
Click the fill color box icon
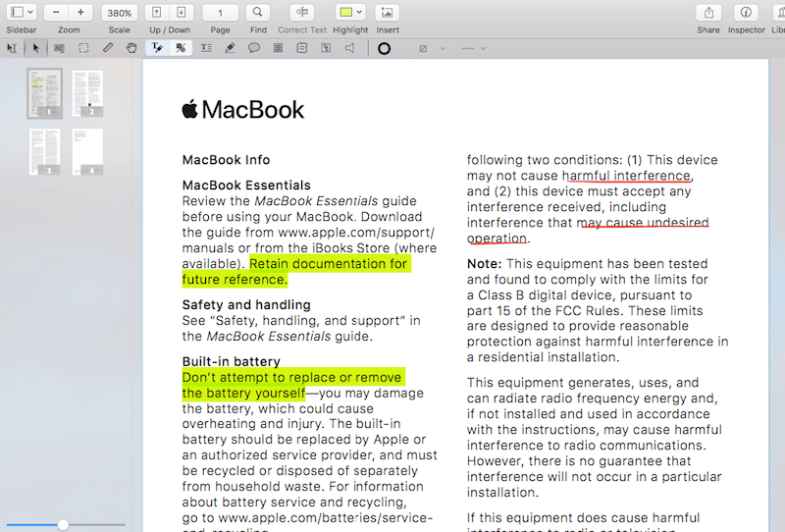pos(423,49)
